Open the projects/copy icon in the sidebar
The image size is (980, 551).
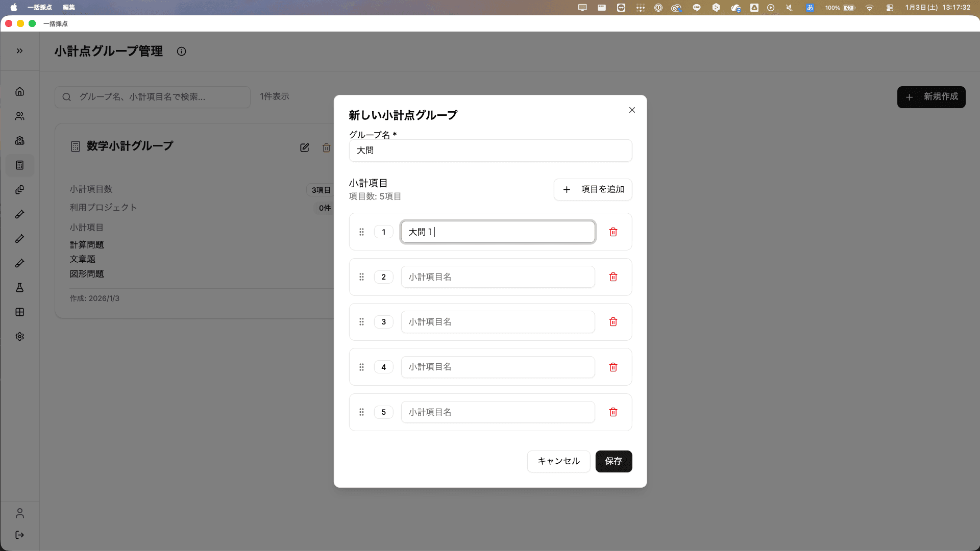19,189
